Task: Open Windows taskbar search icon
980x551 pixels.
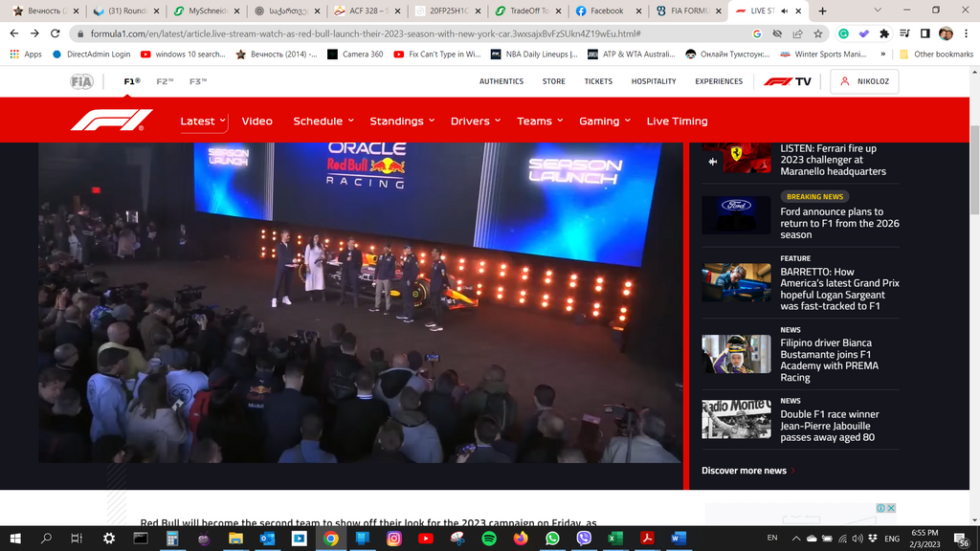Action: (46, 538)
